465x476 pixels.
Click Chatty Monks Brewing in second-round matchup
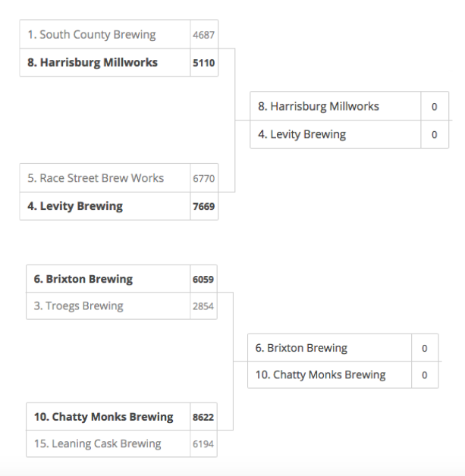click(343, 374)
